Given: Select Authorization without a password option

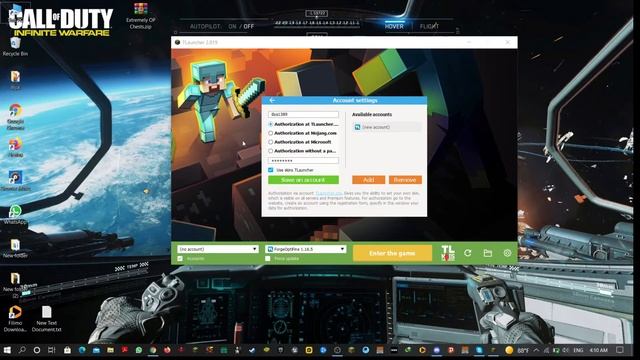Looking at the screenshot, I should tap(271, 151).
